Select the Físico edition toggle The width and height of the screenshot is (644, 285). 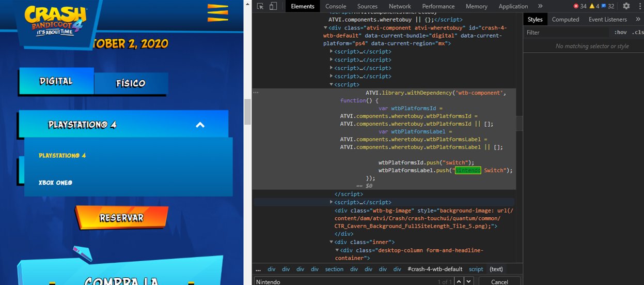(131, 83)
